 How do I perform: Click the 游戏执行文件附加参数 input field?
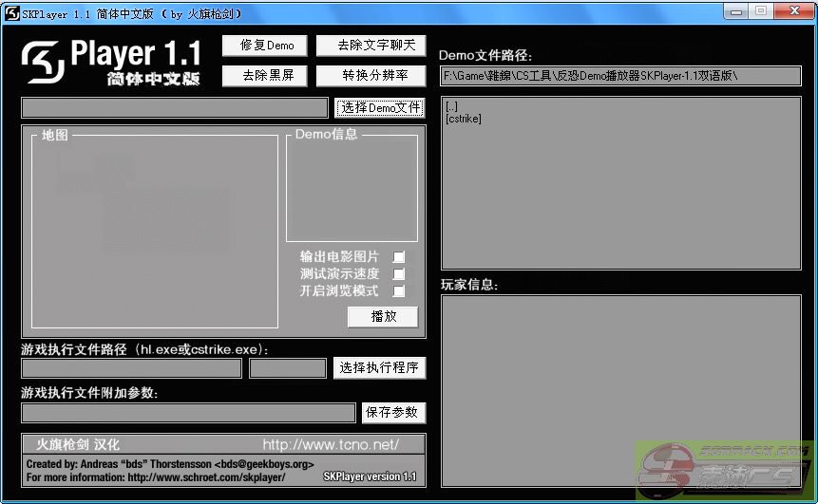[x=188, y=413]
